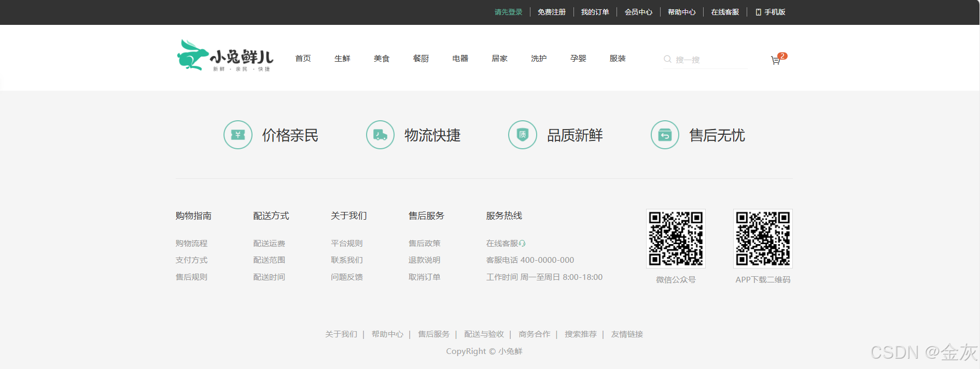This screenshot has width=980, height=369.
Task: Click the 价格亲民 coupon icon
Action: pos(238,135)
